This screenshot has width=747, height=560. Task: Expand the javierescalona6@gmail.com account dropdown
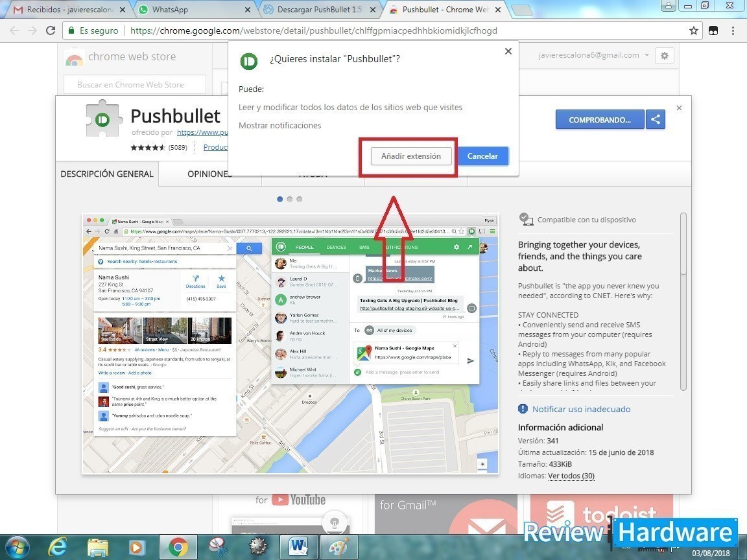[x=593, y=55]
